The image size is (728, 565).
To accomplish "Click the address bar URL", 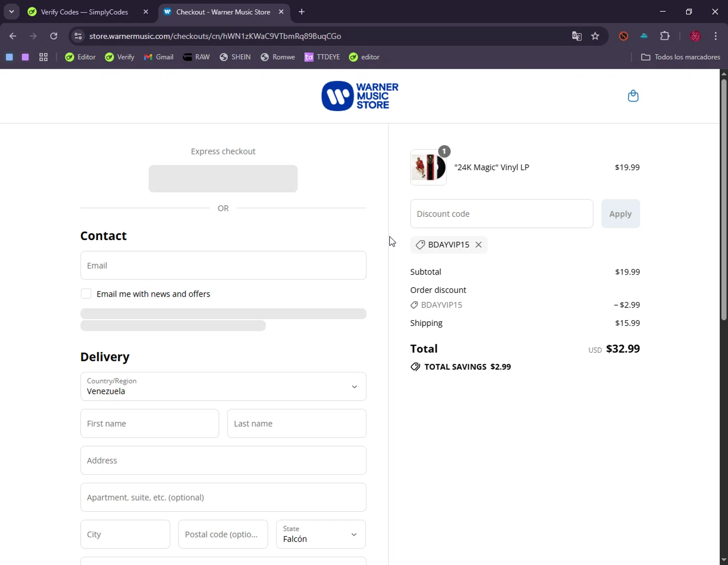I will (x=215, y=36).
